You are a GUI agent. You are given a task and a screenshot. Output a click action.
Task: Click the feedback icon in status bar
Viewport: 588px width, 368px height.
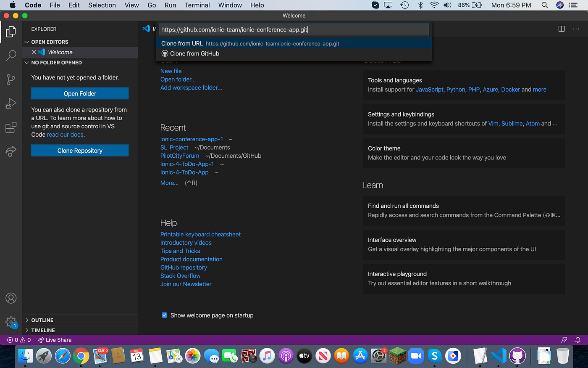pos(564,340)
